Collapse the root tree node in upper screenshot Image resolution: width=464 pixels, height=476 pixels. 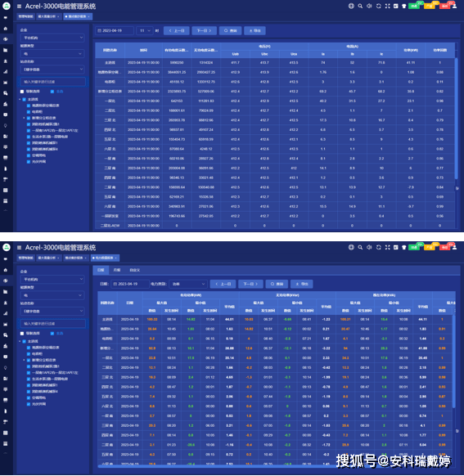pyautogui.click(x=20, y=99)
